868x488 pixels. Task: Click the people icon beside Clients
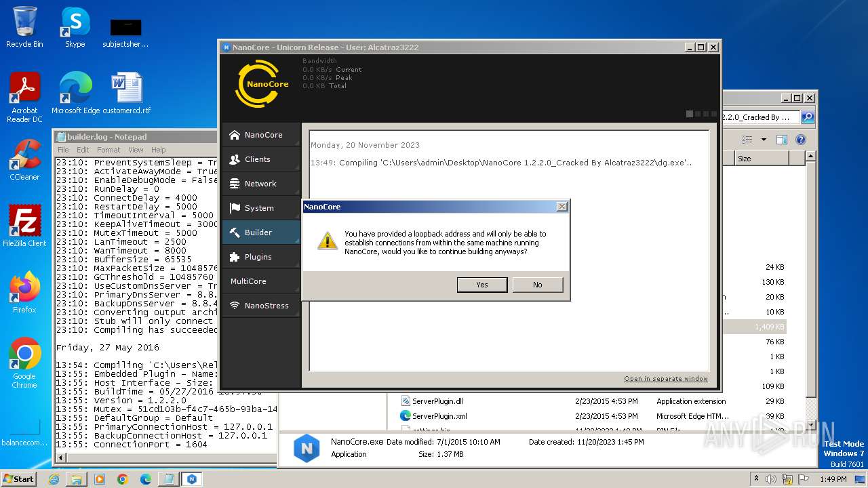(x=235, y=159)
